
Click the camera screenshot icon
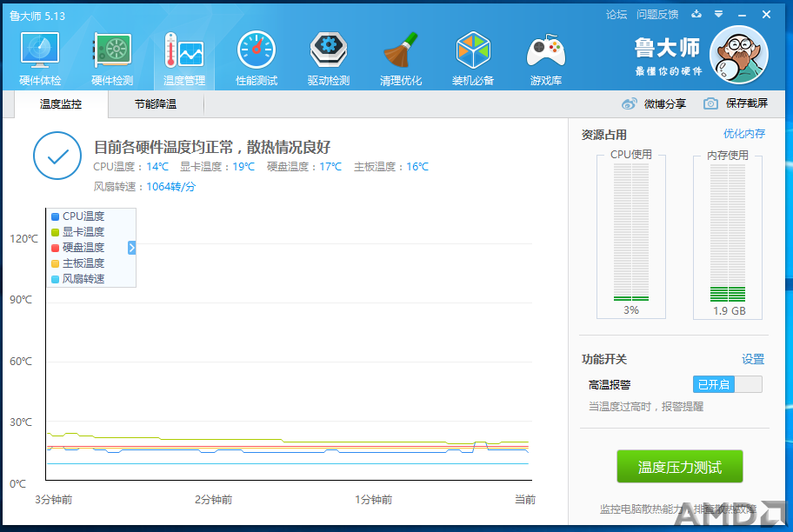(x=710, y=103)
